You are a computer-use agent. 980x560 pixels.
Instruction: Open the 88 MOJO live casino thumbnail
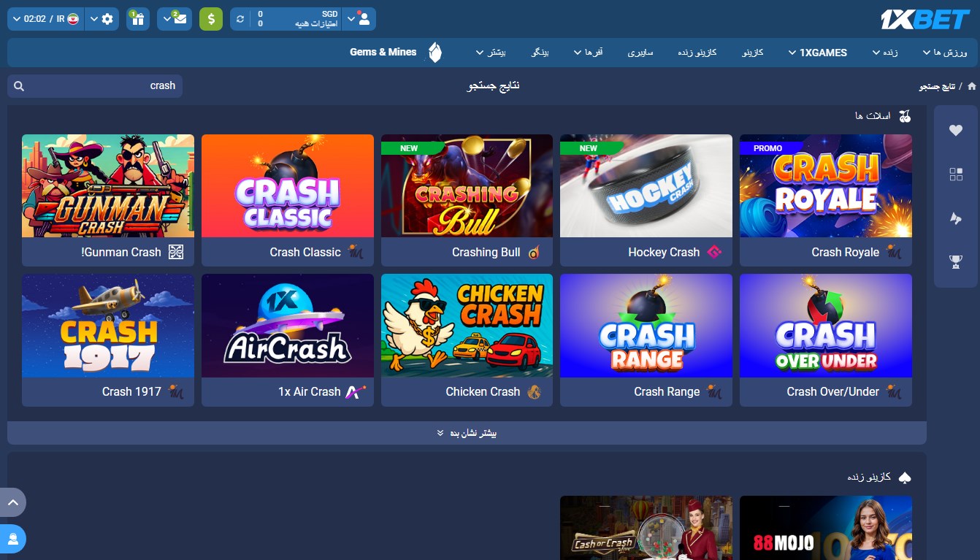(x=826, y=528)
